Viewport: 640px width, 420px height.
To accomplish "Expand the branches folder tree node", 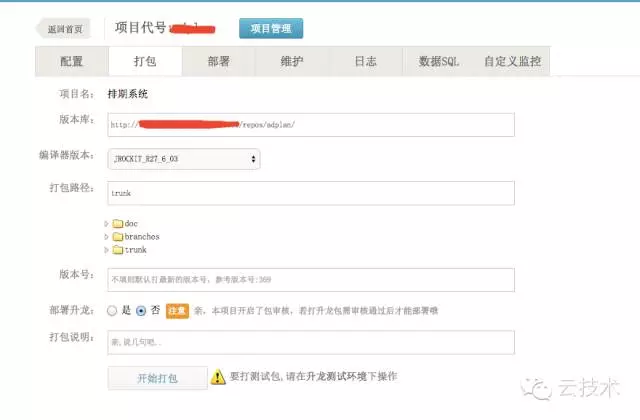I will (107, 237).
